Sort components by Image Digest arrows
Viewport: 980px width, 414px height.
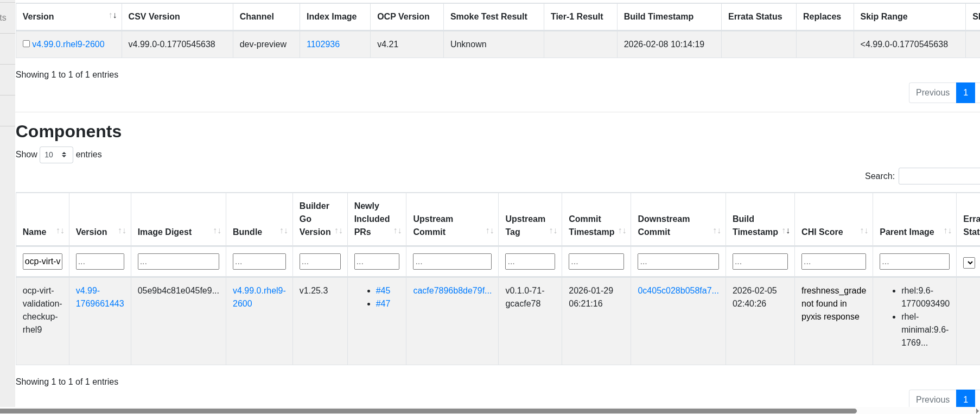(x=217, y=232)
